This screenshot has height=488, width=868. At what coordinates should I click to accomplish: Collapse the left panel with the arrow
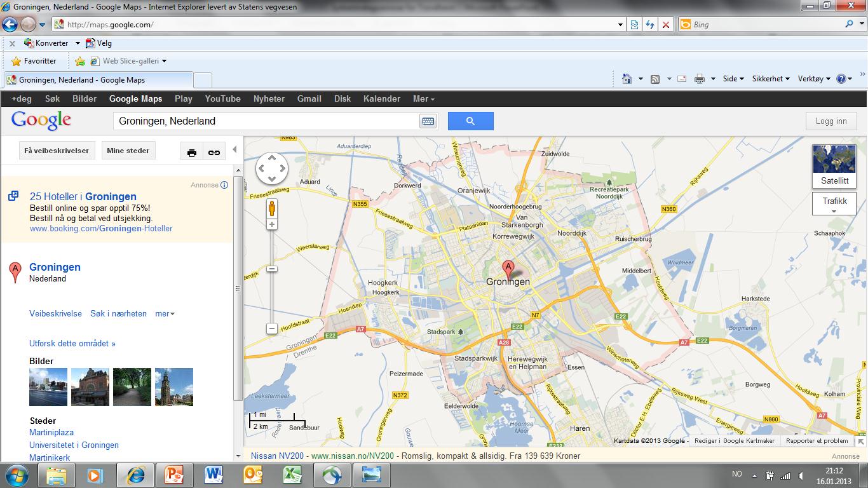(x=234, y=150)
